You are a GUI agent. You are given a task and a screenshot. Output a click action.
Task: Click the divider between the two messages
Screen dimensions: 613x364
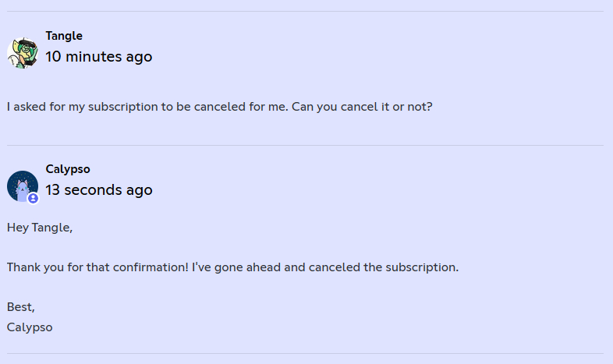[x=305, y=145]
